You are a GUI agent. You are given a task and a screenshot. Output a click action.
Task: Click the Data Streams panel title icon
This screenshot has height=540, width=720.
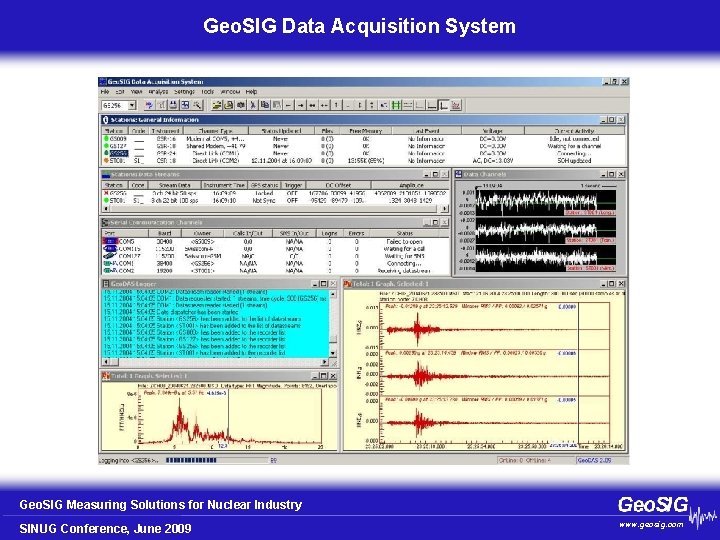pyautogui.click(x=106, y=174)
